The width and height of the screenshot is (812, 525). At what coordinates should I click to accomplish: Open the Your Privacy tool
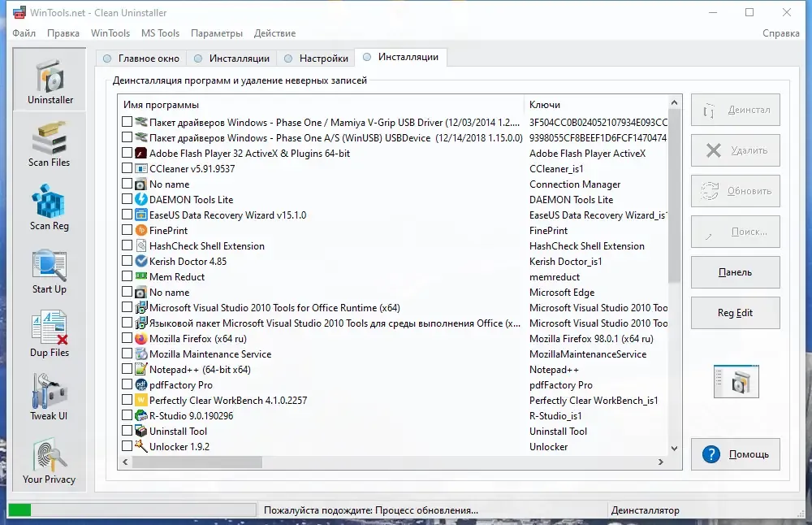(x=50, y=462)
